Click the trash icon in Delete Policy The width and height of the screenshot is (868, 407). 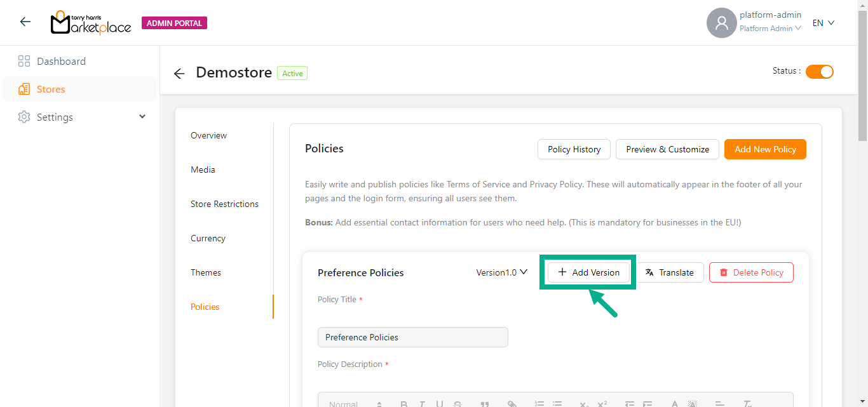coord(723,272)
